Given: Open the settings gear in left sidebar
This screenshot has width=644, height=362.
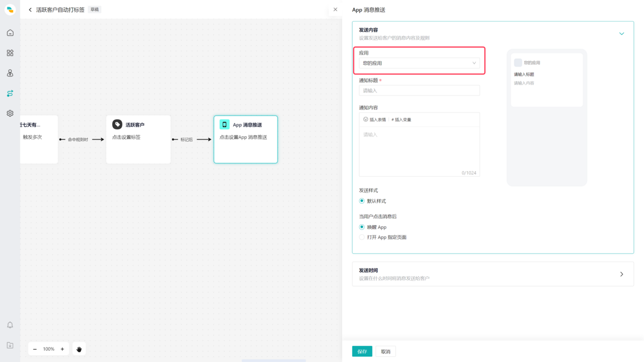Looking at the screenshot, I should click(10, 113).
